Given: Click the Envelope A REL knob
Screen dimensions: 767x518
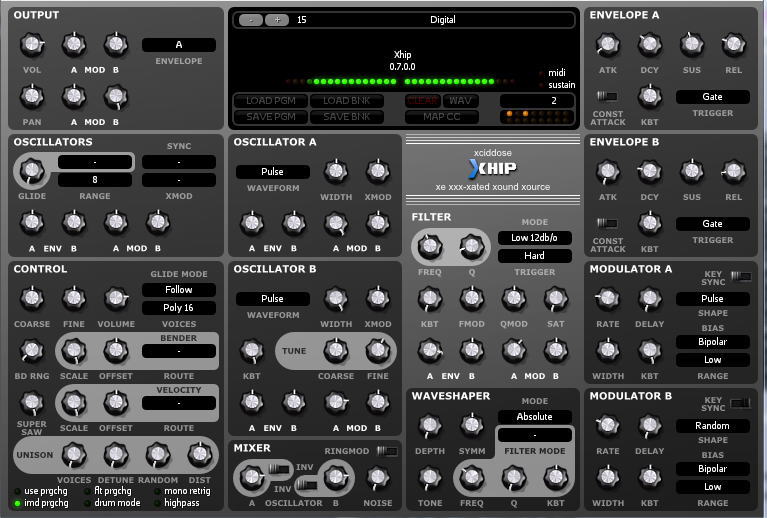Looking at the screenshot, I should pyautogui.click(x=733, y=45).
